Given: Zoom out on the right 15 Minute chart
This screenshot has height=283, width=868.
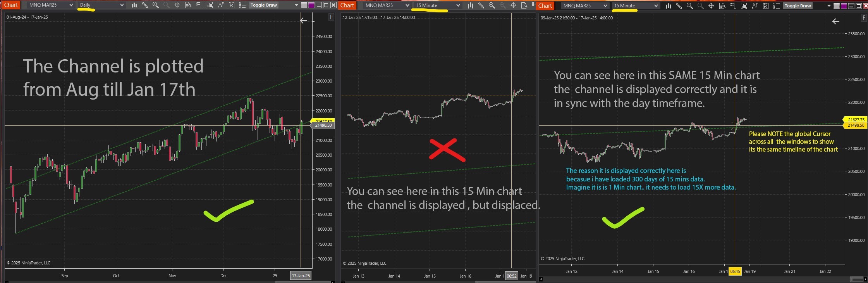Looking at the screenshot, I should 701,6.
